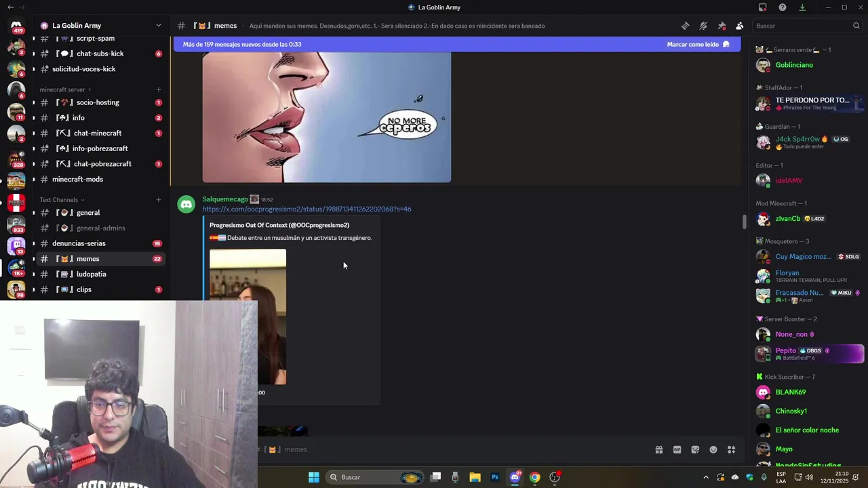The width and height of the screenshot is (868, 488).
Task: Open Salquemecago's Discord avatar
Action: pos(186,204)
